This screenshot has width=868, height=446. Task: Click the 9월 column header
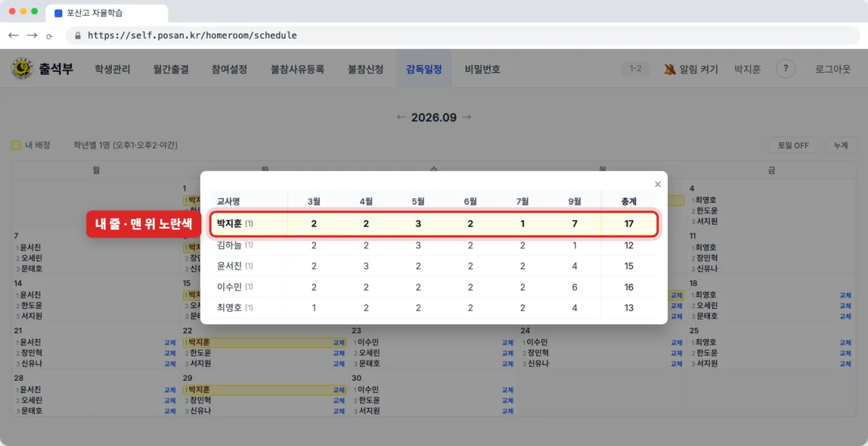[574, 202]
